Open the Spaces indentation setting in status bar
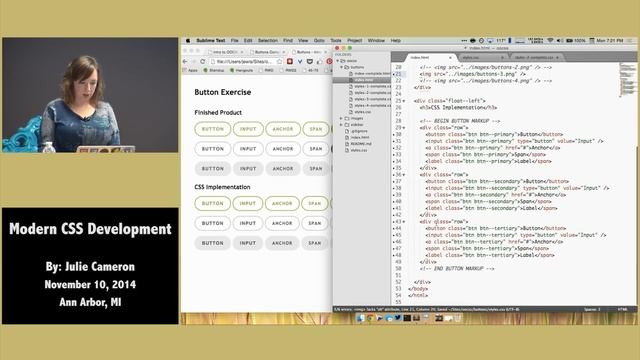 pyautogui.click(x=592, y=309)
